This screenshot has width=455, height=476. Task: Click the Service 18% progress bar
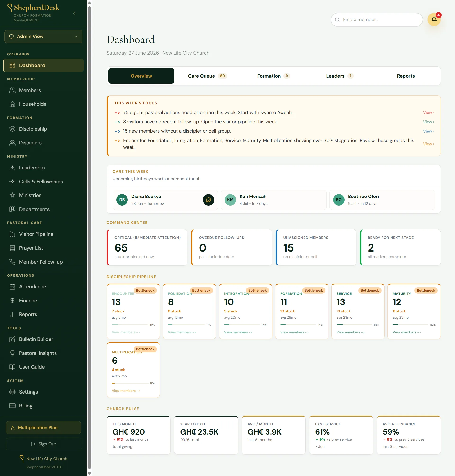click(x=354, y=325)
